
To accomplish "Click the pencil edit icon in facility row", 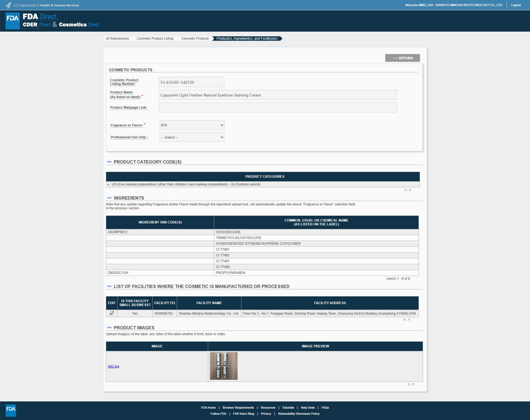I will point(112,313).
